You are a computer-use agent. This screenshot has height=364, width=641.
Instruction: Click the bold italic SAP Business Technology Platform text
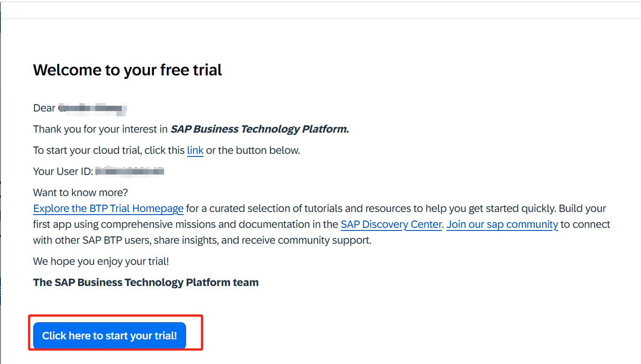point(259,129)
